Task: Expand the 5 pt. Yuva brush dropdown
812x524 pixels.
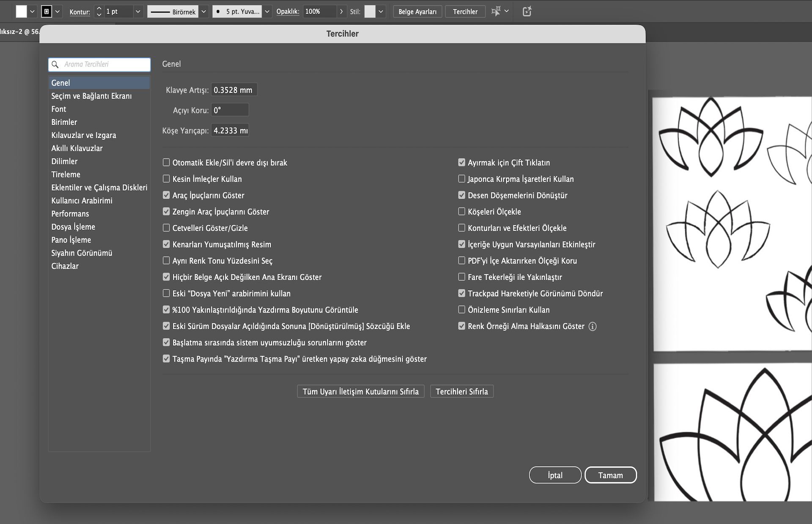Action: coord(267,11)
